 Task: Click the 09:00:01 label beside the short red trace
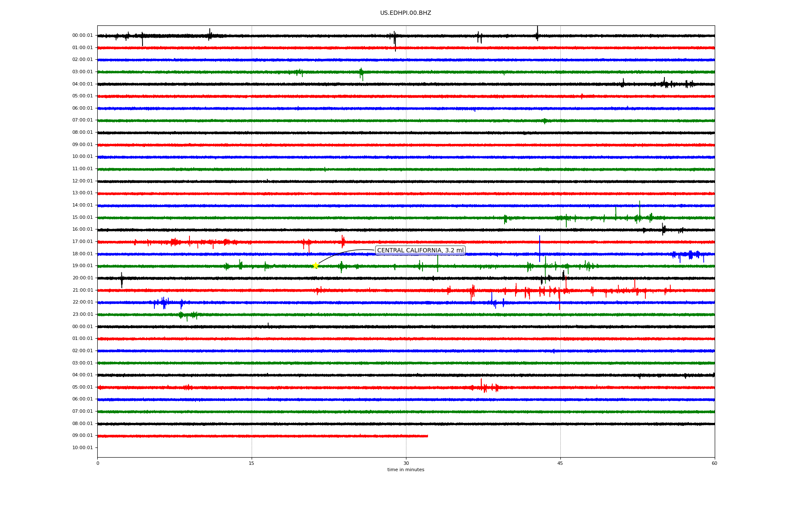pyautogui.click(x=82, y=436)
